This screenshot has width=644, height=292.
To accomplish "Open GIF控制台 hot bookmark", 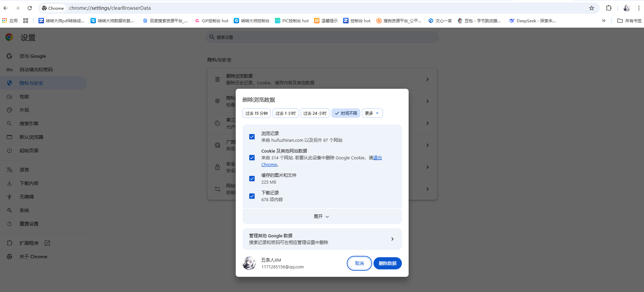I will tap(212, 21).
